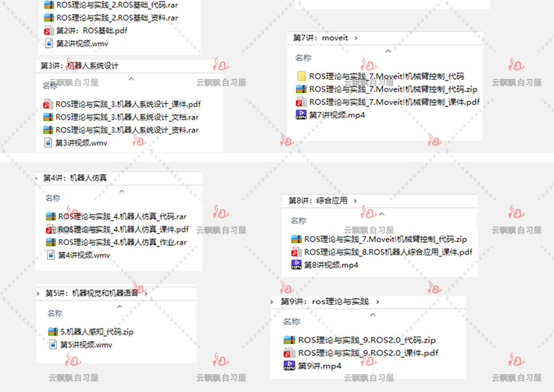
Task: Click the video icon of 第2讲视频.wmv
Action: click(49, 44)
